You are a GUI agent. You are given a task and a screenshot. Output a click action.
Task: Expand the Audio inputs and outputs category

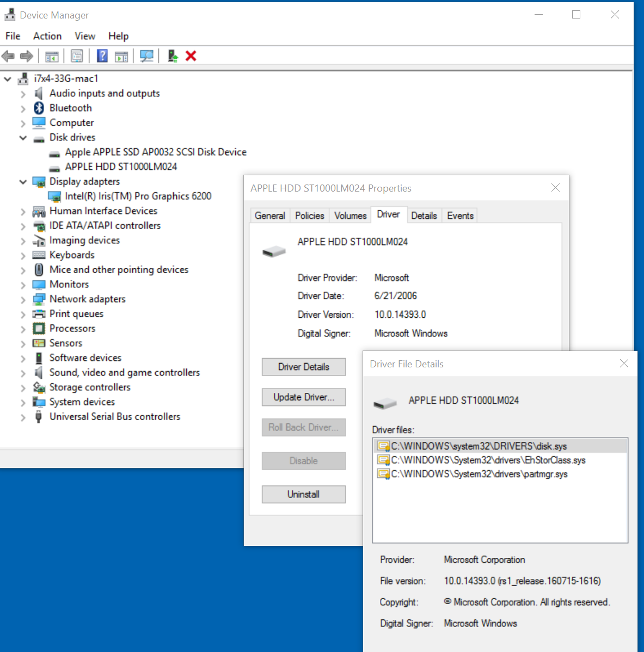coord(23,94)
